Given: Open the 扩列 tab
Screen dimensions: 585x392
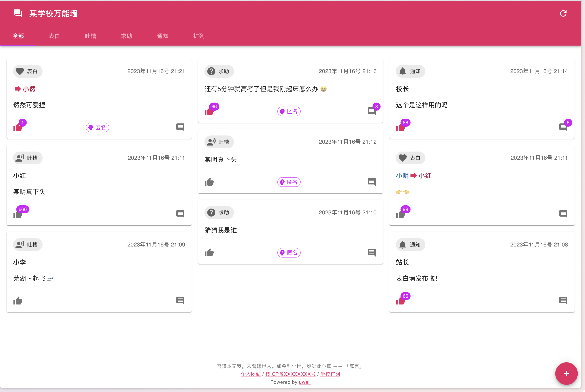Looking at the screenshot, I should [199, 36].
